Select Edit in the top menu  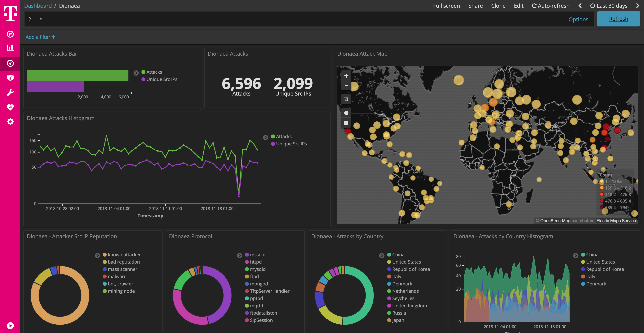(518, 6)
